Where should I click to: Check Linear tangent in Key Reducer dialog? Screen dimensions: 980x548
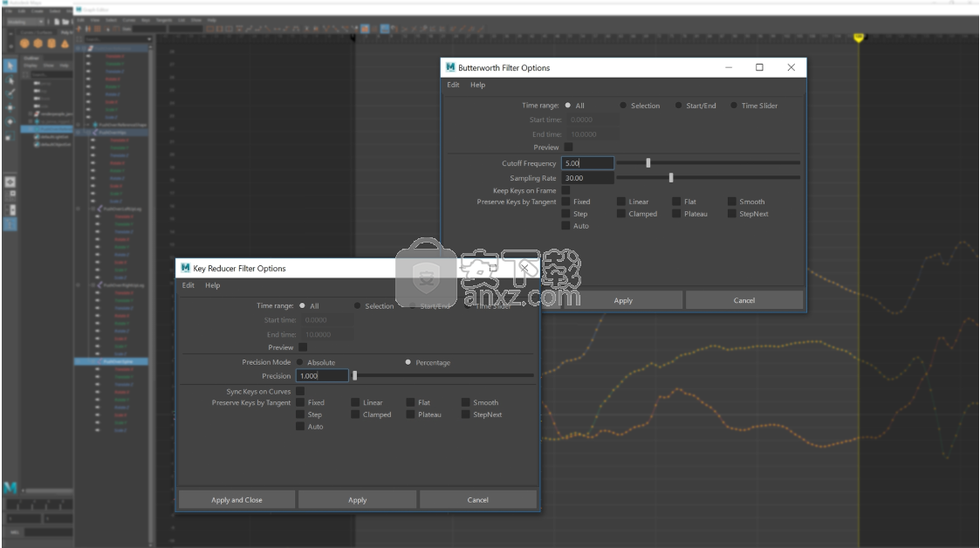355,402
